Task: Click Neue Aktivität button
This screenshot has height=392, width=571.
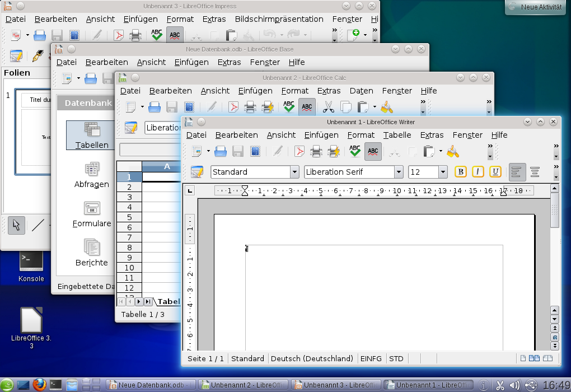Action: click(535, 7)
